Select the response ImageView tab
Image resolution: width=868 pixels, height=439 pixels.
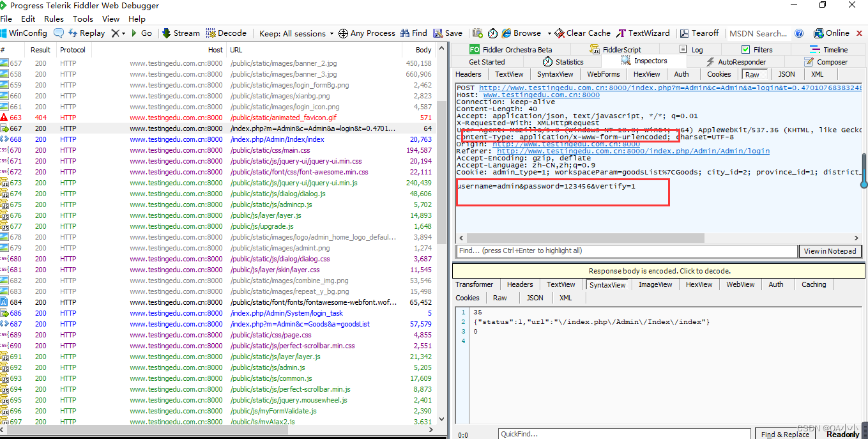[655, 285]
